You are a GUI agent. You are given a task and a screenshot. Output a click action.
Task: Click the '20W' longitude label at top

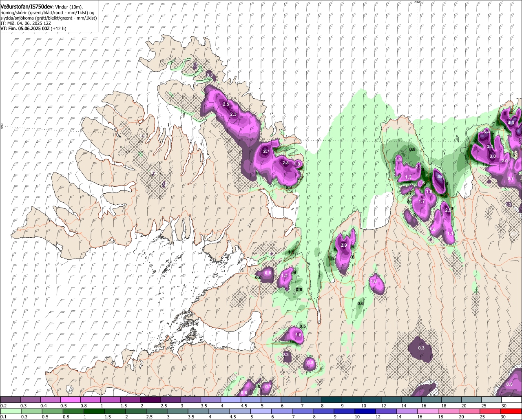pos(417,2)
